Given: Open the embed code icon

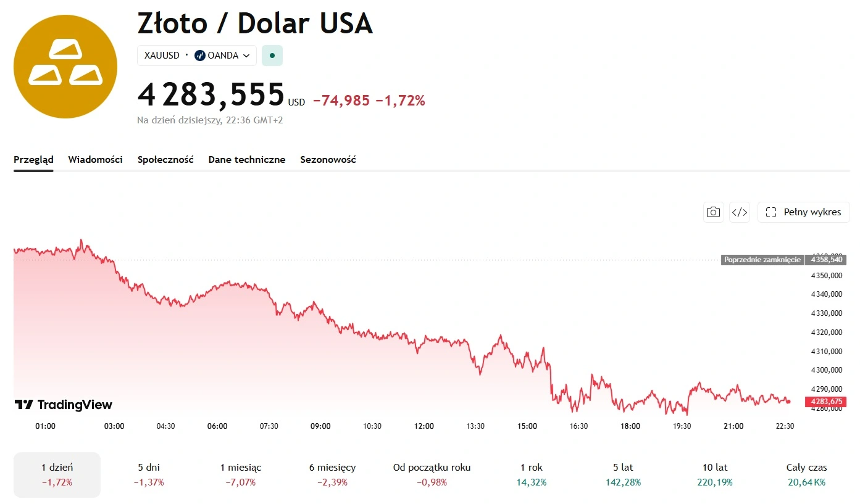Looking at the screenshot, I should pyautogui.click(x=739, y=212).
